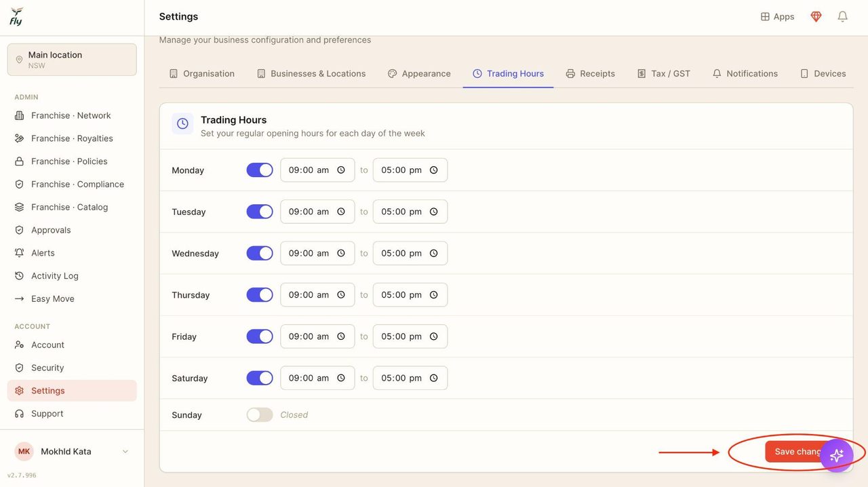
Task: Expand the Mokhld Kata user menu chevron
Action: point(125,452)
